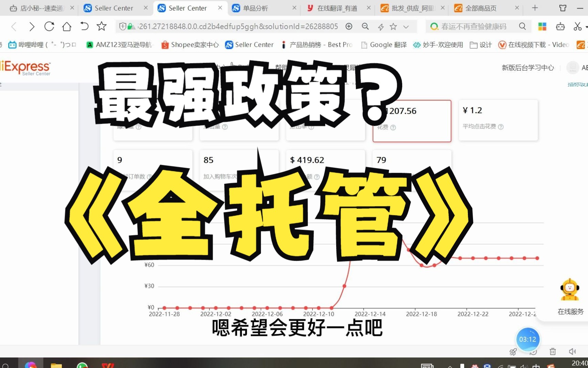The height and width of the screenshot is (368, 588).
Task: Open the browser skin shirt icon
Action: pyautogui.click(x=563, y=8)
